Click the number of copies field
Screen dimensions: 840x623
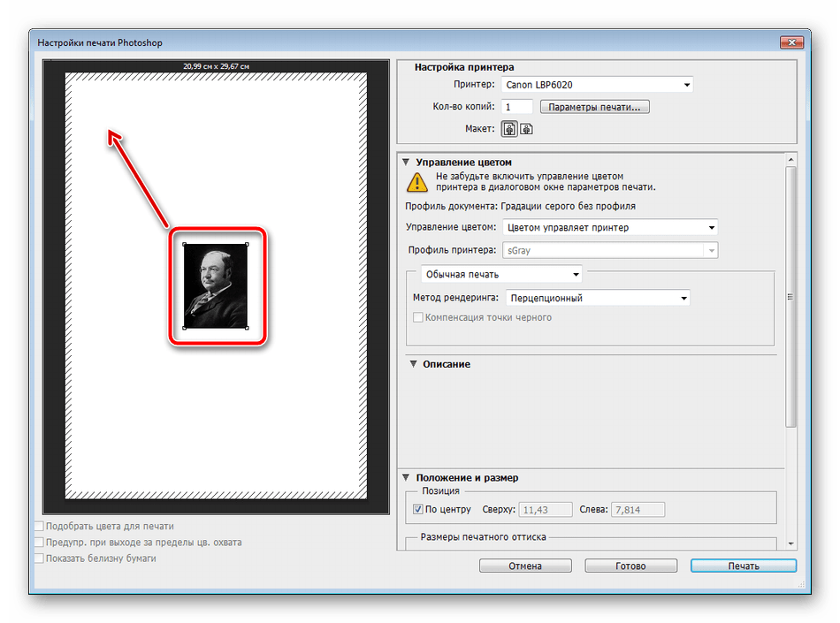pos(517,107)
